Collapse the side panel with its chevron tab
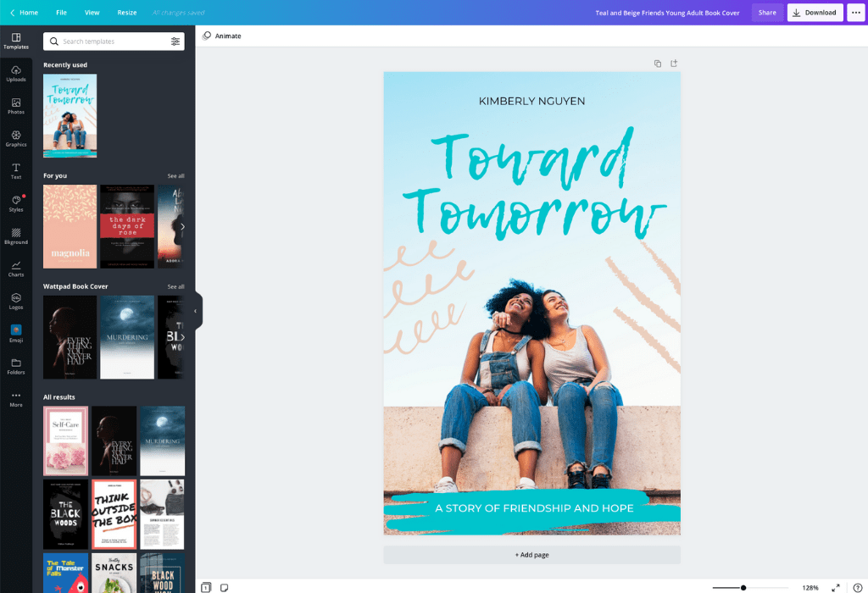 (196, 310)
